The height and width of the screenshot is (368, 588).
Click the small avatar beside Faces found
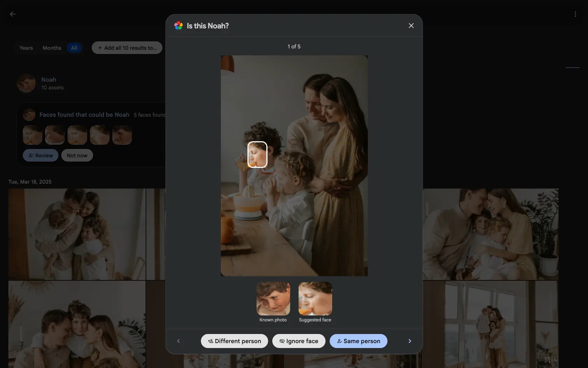point(29,115)
